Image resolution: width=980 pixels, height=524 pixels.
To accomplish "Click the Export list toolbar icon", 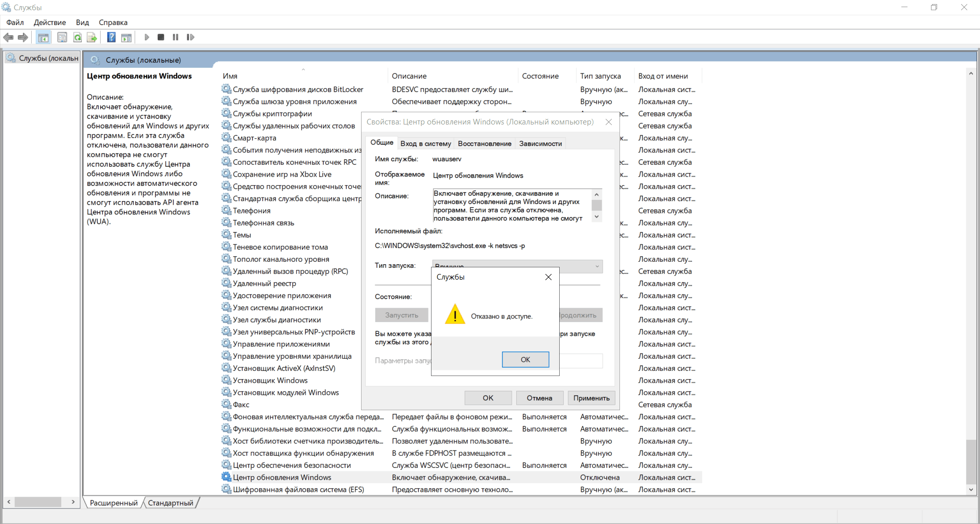I will pos(92,37).
